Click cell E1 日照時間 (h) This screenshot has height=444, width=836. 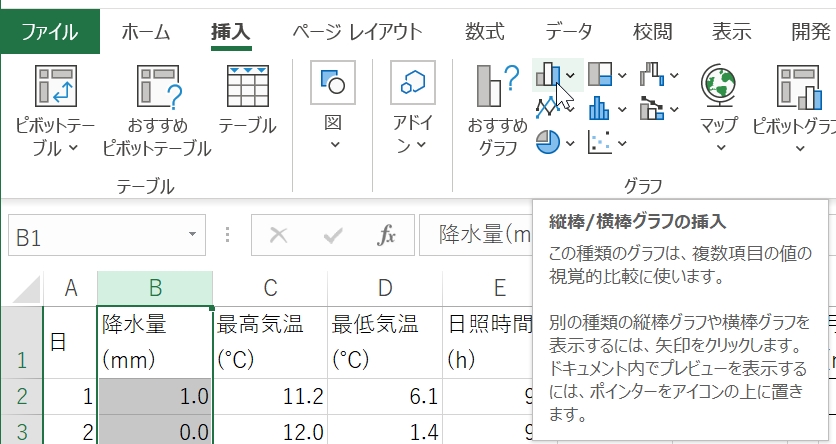click(x=488, y=343)
